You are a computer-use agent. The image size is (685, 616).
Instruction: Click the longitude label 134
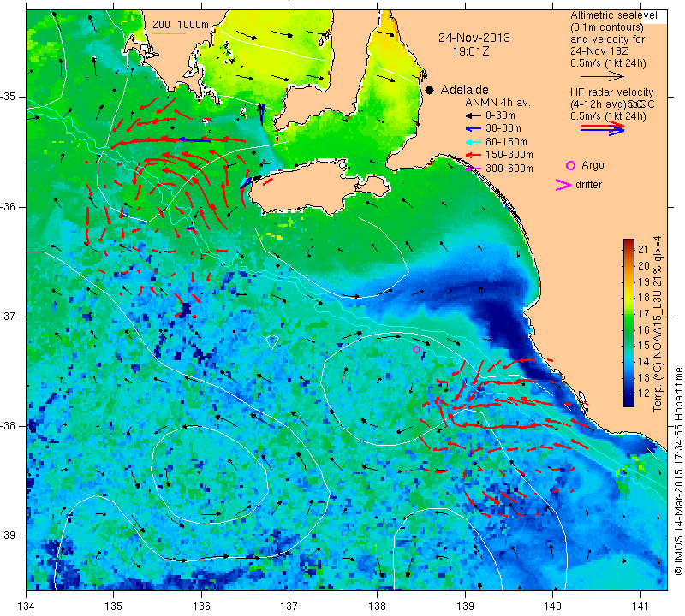[x=27, y=607]
